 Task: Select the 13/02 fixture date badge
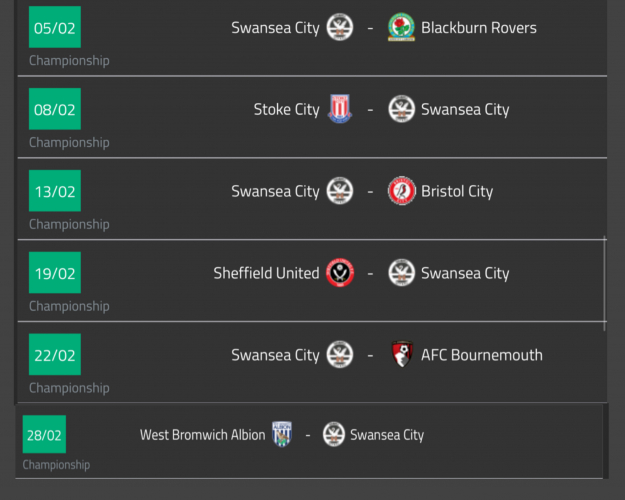54,191
